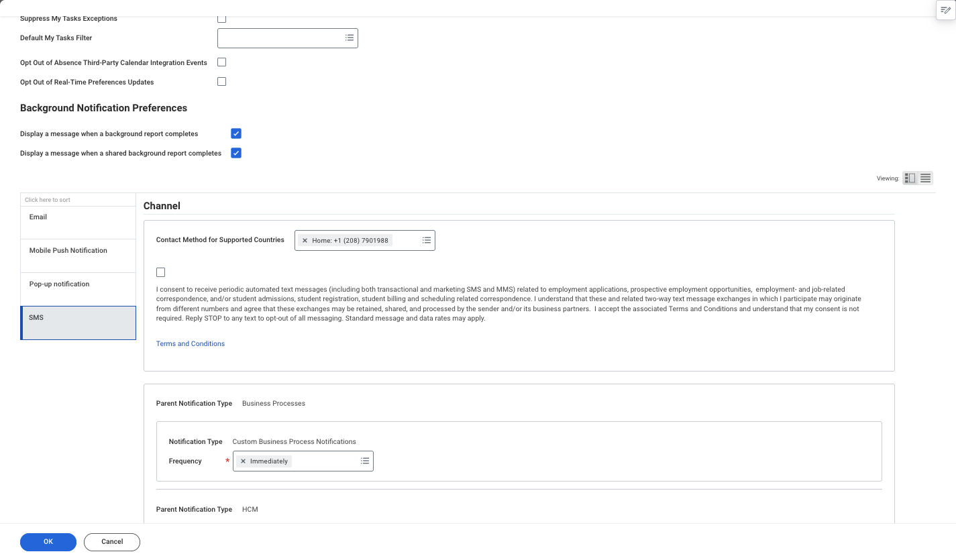Click the Cancel button

112,542
